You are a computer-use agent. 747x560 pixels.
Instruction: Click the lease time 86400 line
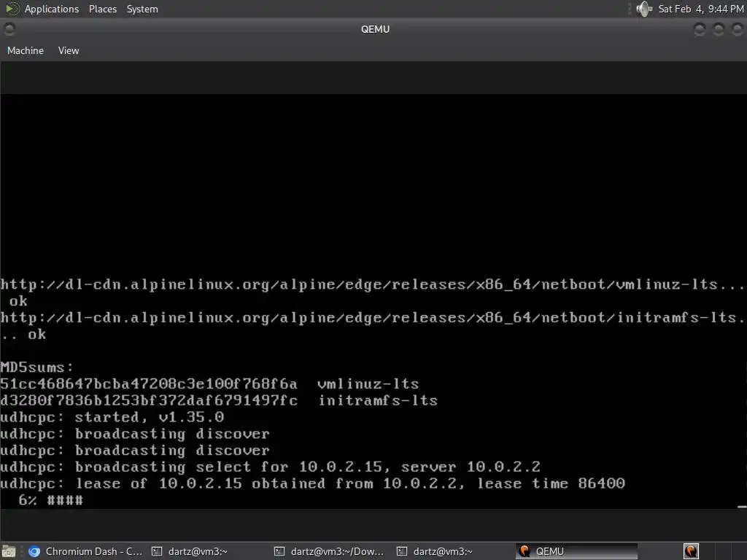pos(312,483)
